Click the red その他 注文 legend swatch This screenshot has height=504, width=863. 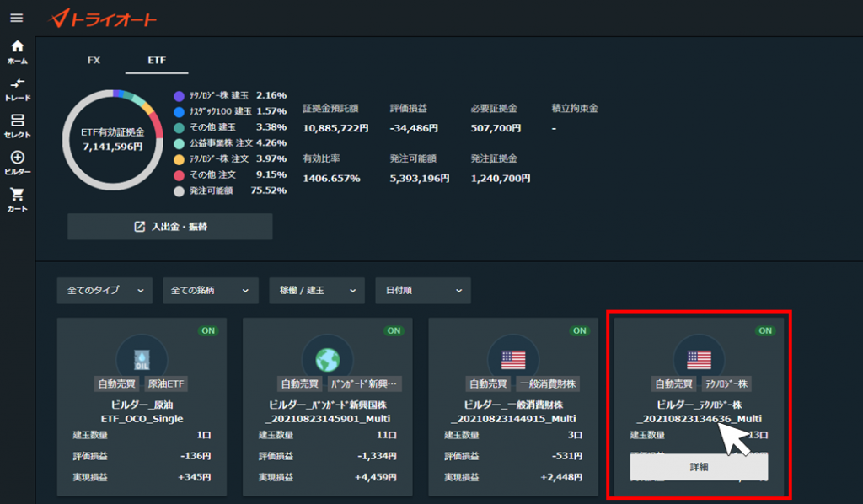(179, 175)
